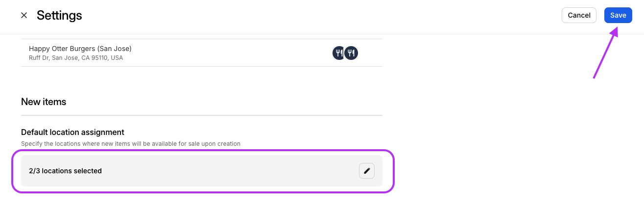Click empty space in the San Jose location row

(x=230, y=53)
